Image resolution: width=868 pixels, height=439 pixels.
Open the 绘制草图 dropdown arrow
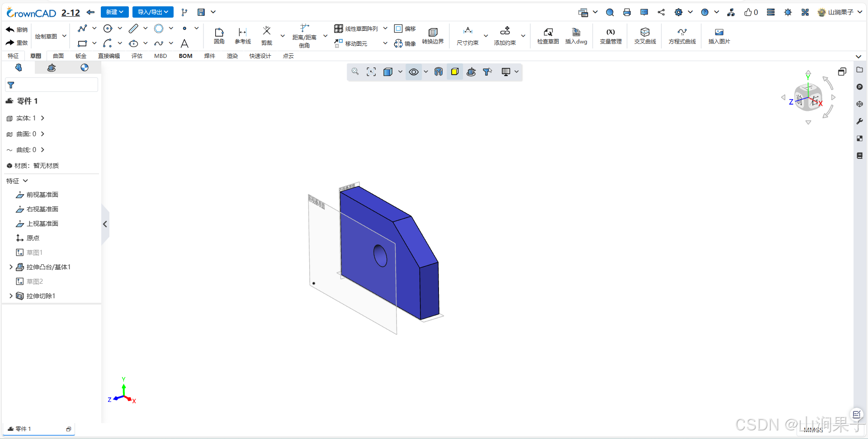click(x=64, y=36)
